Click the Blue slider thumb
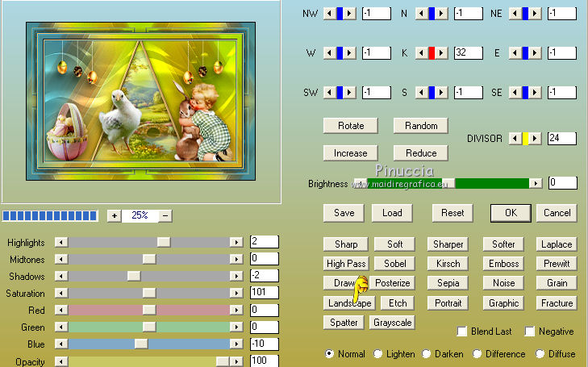Viewport: 588px width, 367px height. point(141,344)
